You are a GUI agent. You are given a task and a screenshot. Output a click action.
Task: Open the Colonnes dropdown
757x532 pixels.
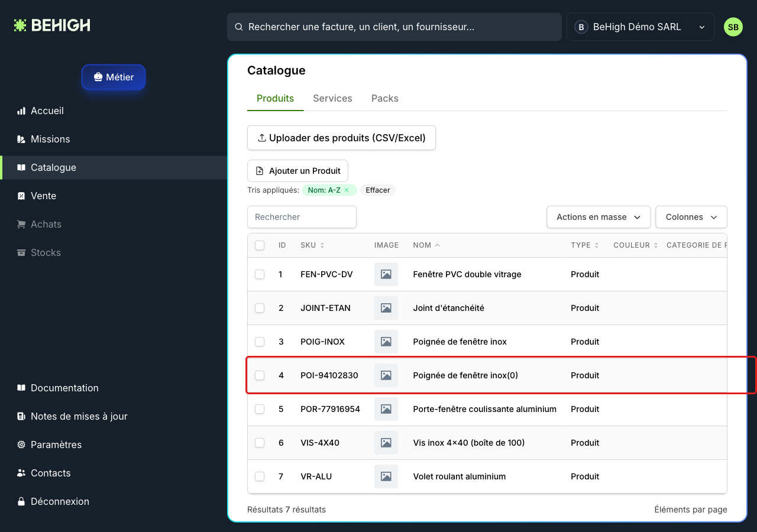691,217
